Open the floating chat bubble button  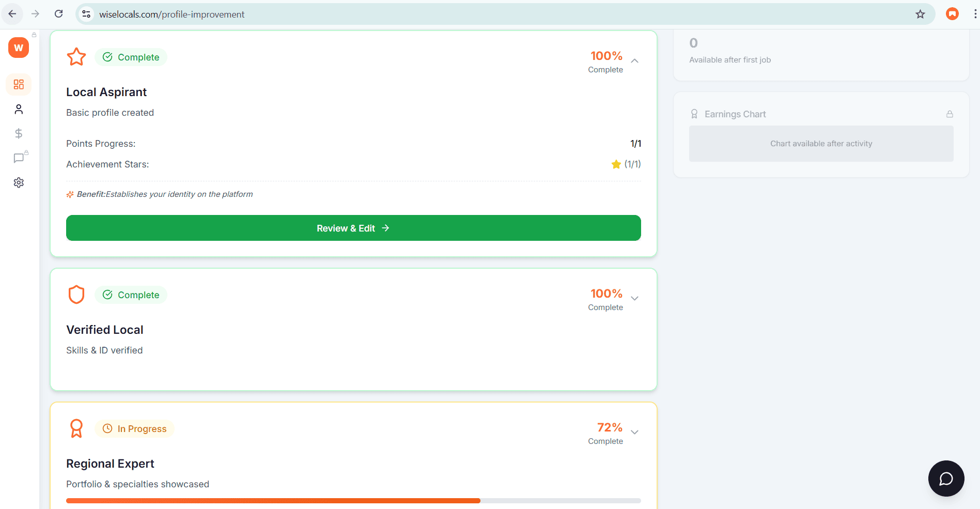[x=946, y=479]
